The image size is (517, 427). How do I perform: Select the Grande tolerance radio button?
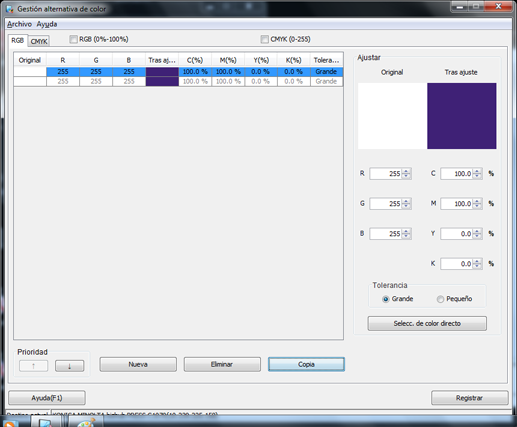tap(386, 299)
